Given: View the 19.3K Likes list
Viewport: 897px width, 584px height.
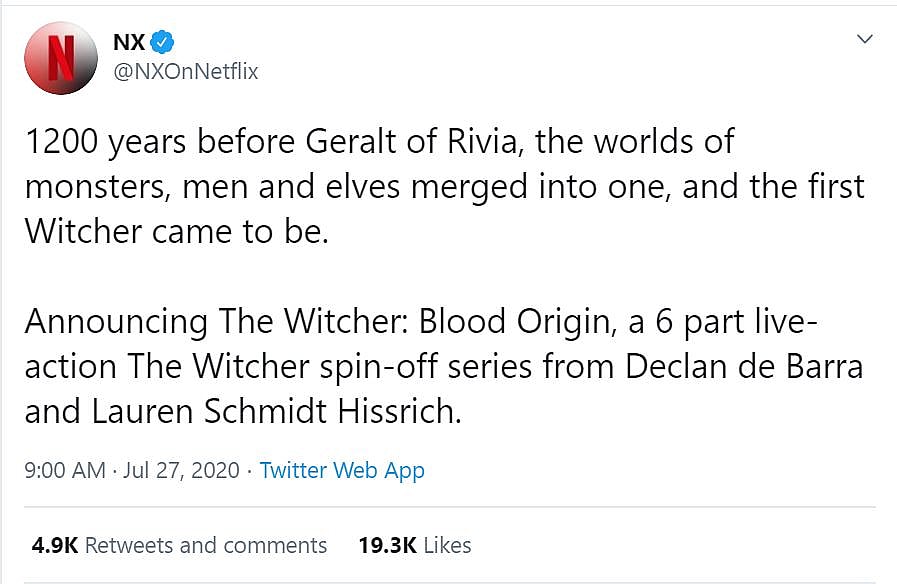Looking at the screenshot, I should 445,545.
